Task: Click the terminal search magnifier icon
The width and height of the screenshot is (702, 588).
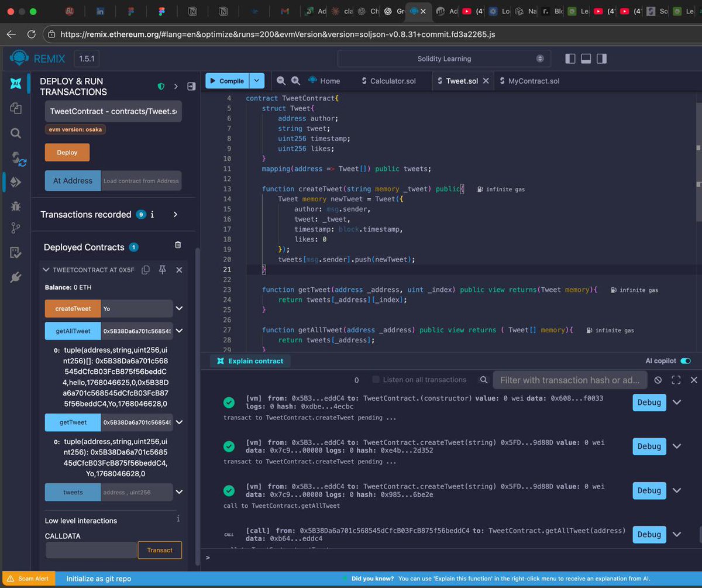Action: (484, 380)
